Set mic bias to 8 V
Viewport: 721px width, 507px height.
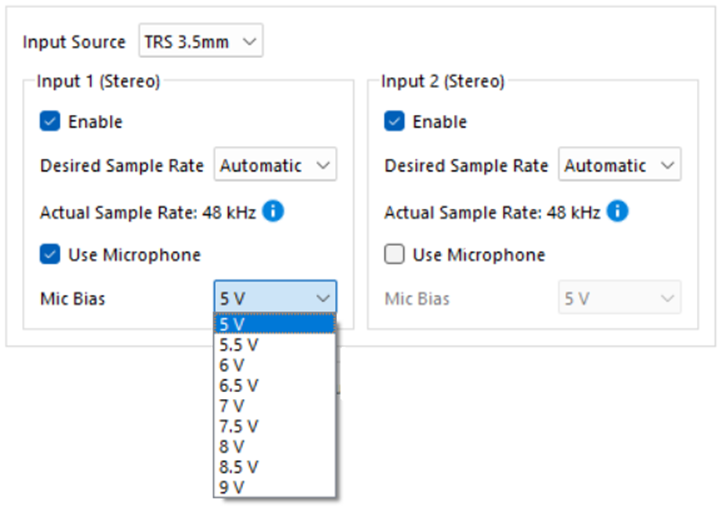(x=275, y=446)
